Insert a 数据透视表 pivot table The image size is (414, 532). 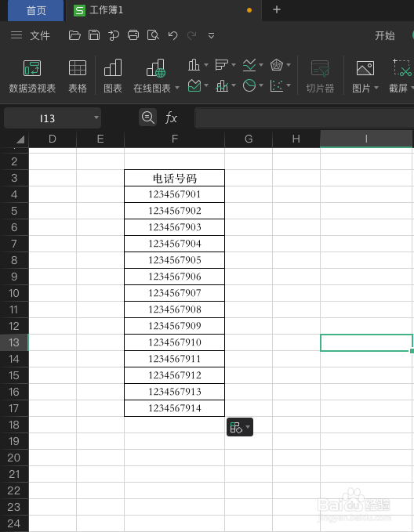[x=32, y=77]
